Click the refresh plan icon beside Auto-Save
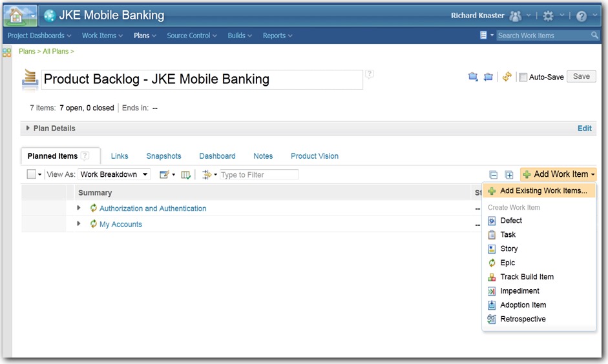This screenshot has height=364, width=608. point(507,77)
